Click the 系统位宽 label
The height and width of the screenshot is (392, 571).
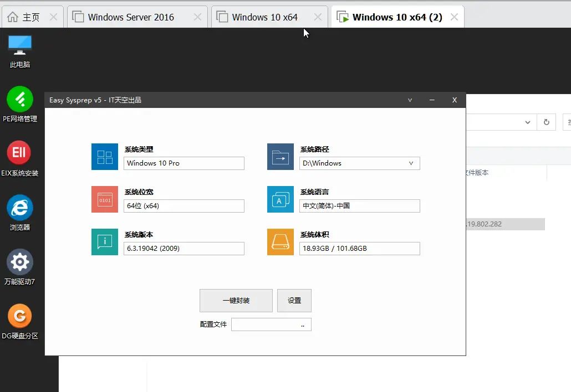point(139,192)
